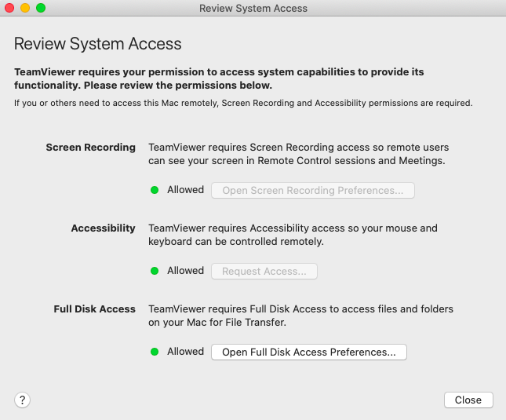This screenshot has width=506, height=420.
Task: Open Full Disk Access Preferences
Action: [x=309, y=352]
